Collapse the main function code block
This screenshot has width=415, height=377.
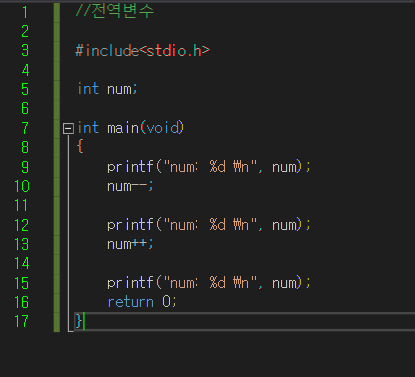click(x=68, y=128)
